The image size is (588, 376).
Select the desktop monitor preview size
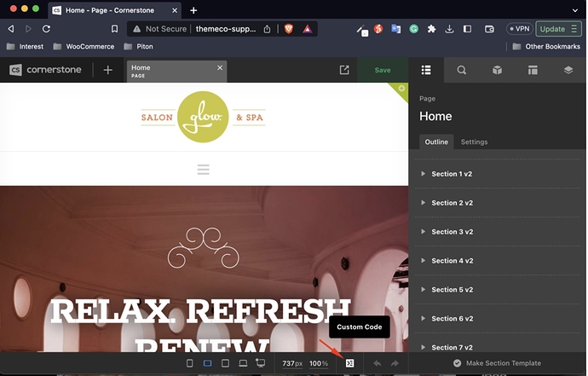(260, 363)
